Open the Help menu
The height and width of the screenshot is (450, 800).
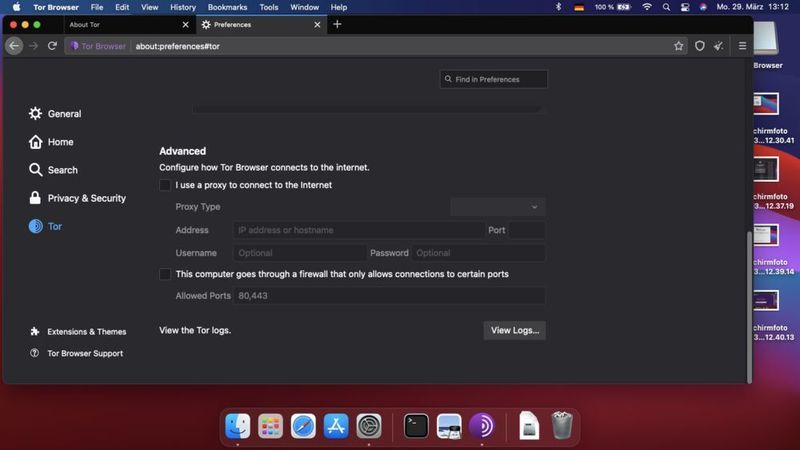pyautogui.click(x=339, y=7)
